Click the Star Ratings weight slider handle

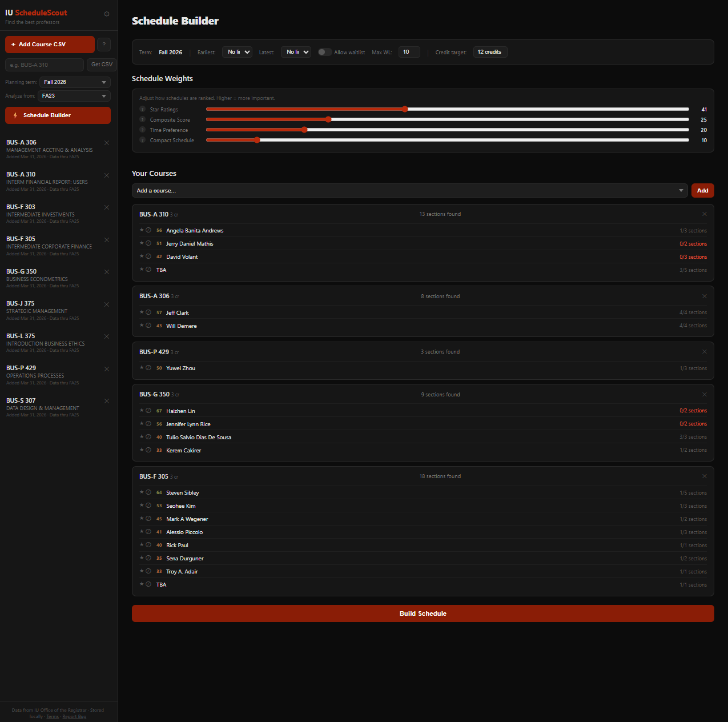(x=405, y=109)
